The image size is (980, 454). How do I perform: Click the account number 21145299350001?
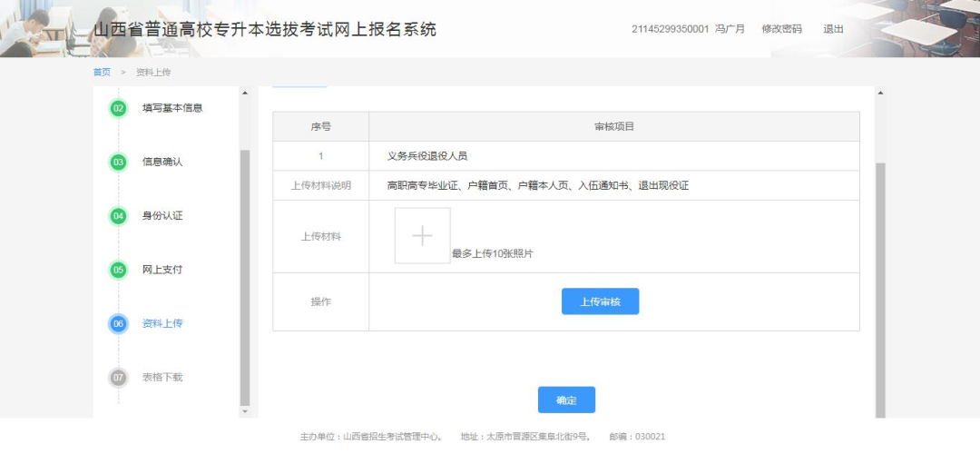(x=670, y=29)
